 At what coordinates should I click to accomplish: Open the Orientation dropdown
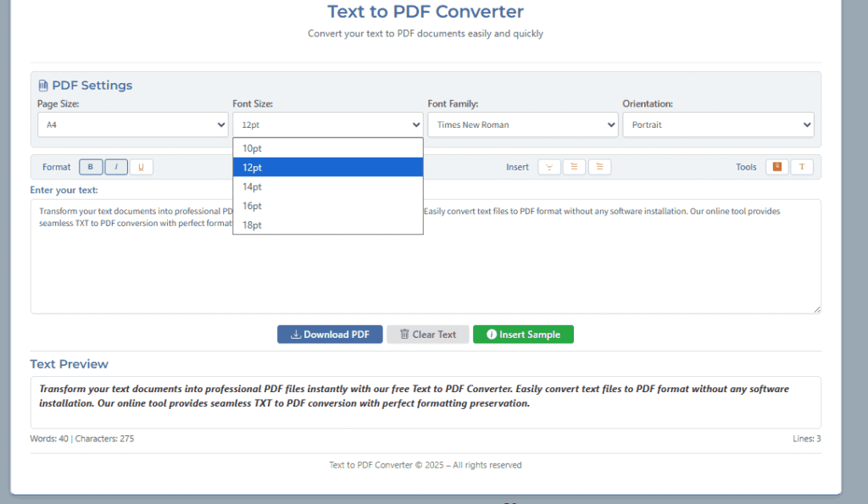point(718,124)
